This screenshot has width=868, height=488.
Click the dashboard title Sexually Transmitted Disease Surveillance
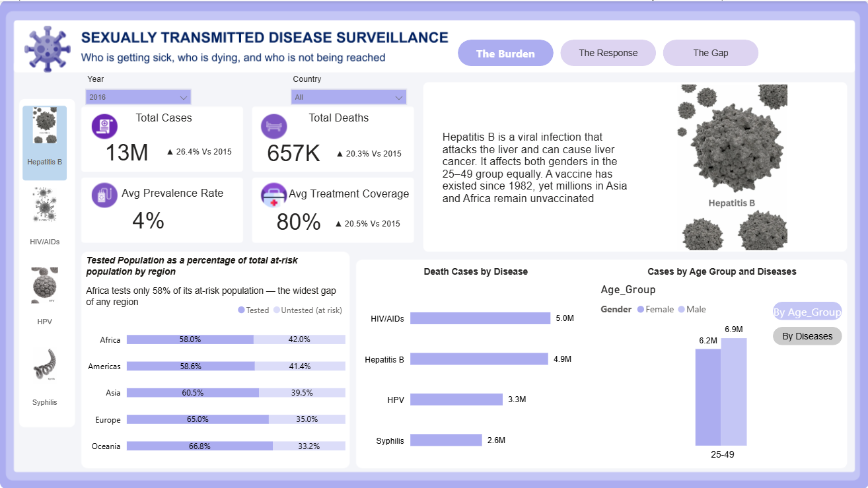point(265,38)
